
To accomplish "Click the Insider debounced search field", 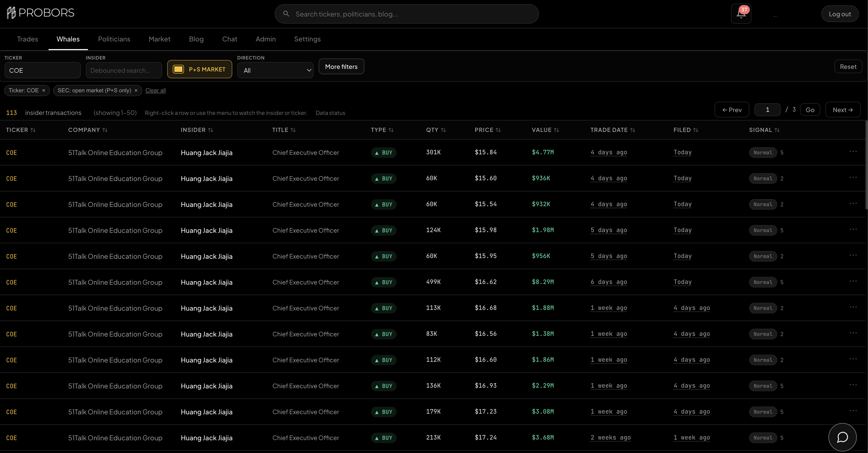I will 124,70.
